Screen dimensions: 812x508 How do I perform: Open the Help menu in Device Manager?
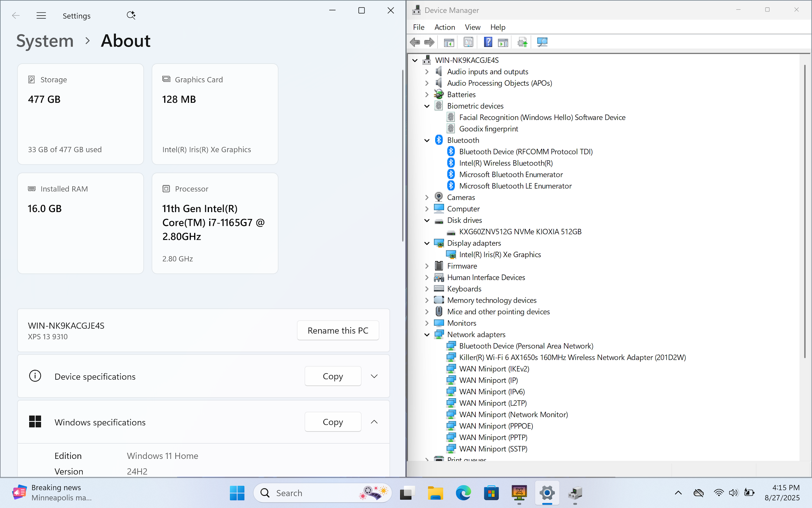coord(498,27)
